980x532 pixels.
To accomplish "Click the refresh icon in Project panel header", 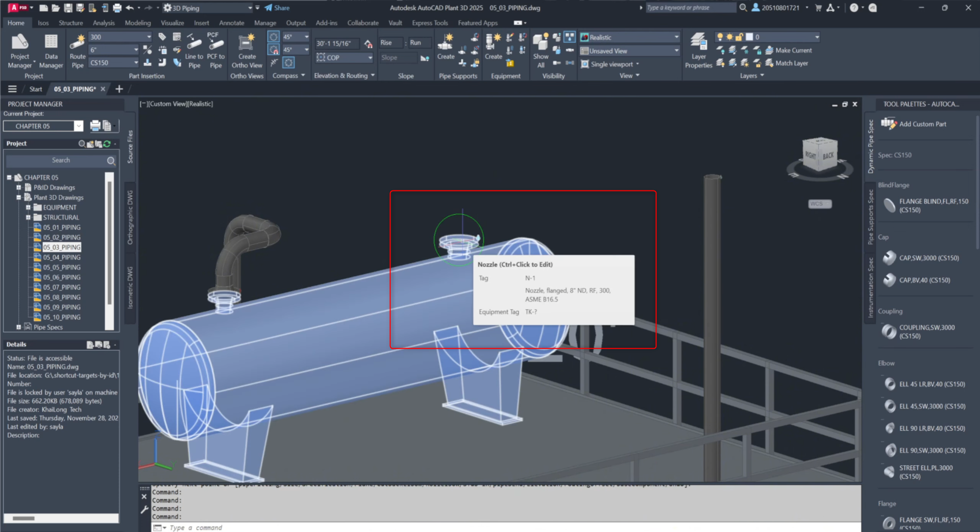I will click(x=107, y=143).
